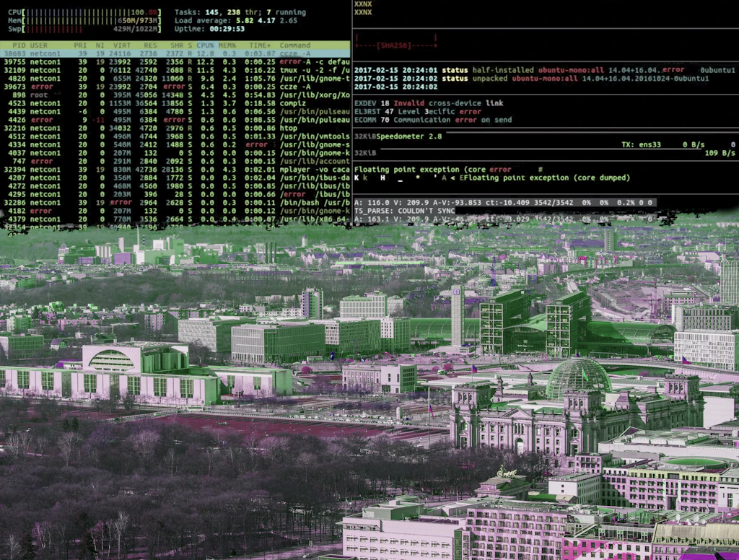This screenshot has width=739, height=560.
Task: Select process row with PID 4334
Action: [x=175, y=145]
